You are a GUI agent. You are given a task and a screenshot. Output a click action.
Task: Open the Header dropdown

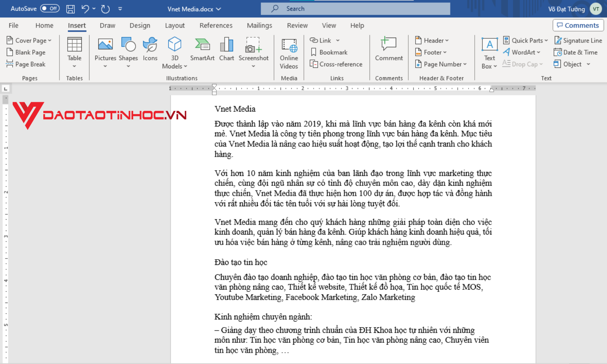click(432, 40)
